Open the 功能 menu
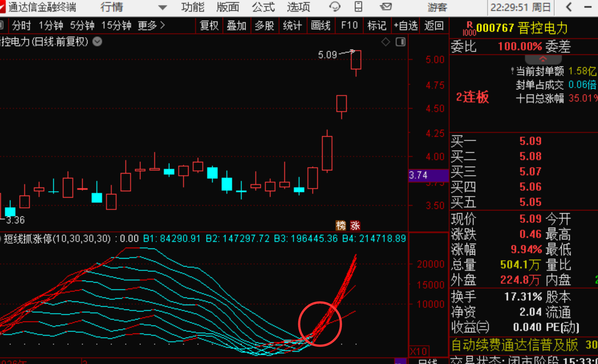 (193, 7)
